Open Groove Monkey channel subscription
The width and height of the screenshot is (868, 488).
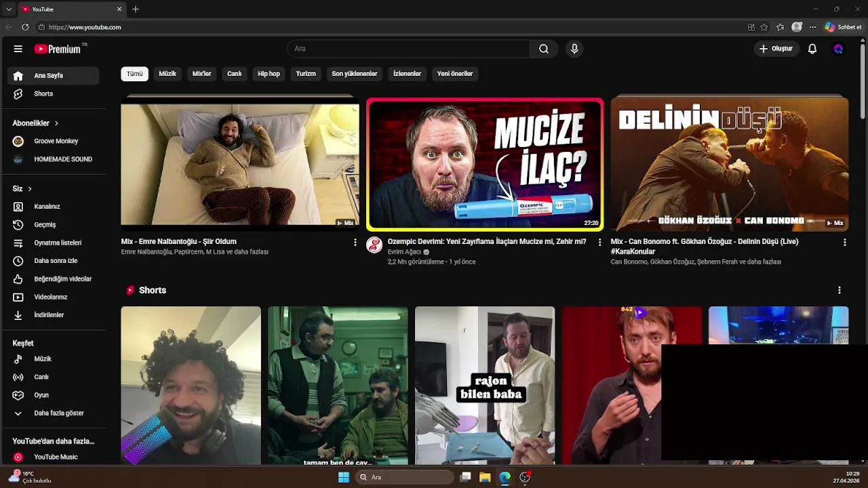point(53,141)
